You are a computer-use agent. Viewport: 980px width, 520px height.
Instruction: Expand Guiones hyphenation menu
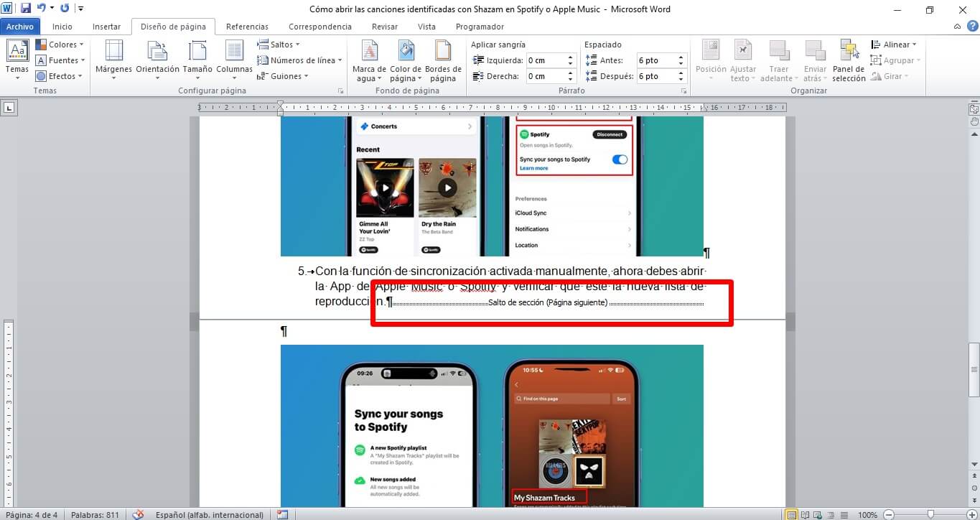click(283, 76)
